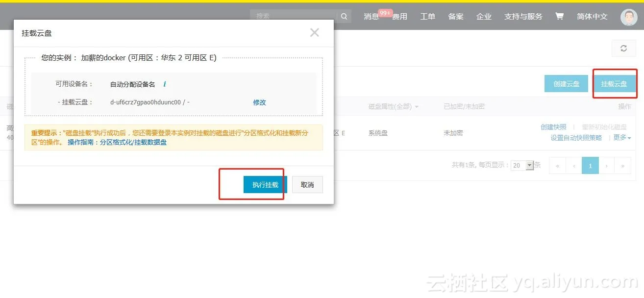The width and height of the screenshot is (644, 298).
Task: Open the 企业 menu
Action: point(484,17)
